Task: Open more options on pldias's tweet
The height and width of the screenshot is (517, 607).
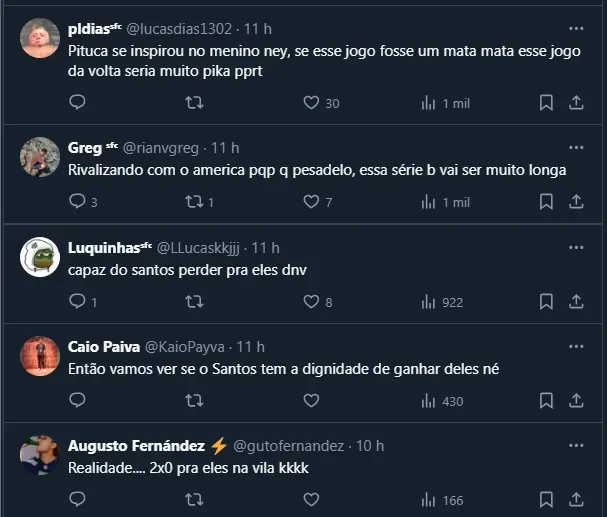Action: coord(576,29)
